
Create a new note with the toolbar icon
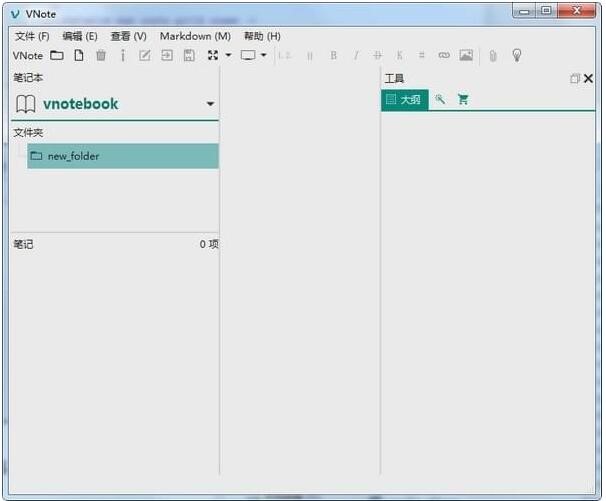point(78,56)
